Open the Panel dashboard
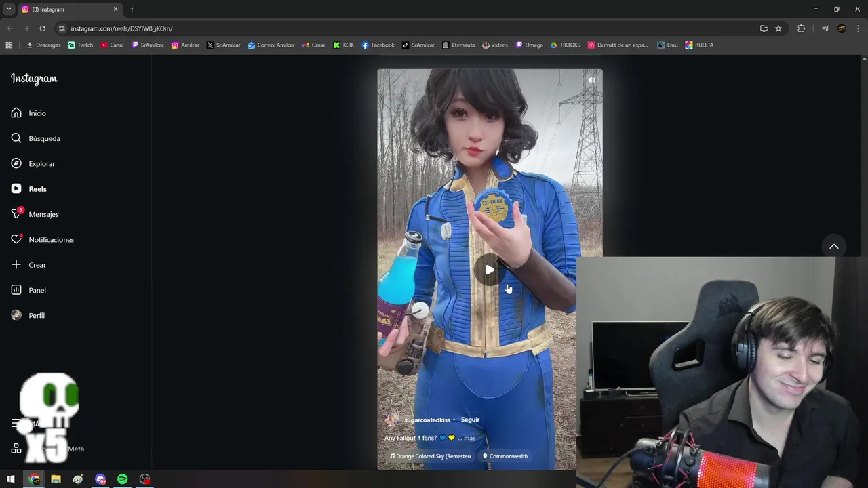Viewport: 868px width, 488px height. [28, 290]
